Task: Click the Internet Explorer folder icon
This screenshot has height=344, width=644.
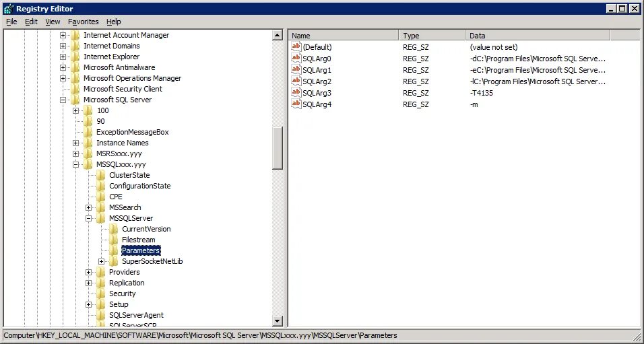Action: coord(75,57)
